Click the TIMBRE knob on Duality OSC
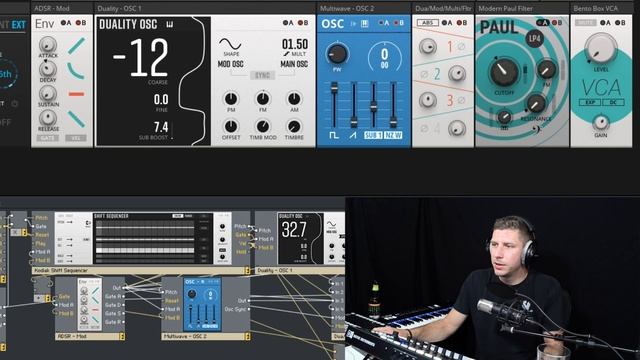 click(294, 127)
